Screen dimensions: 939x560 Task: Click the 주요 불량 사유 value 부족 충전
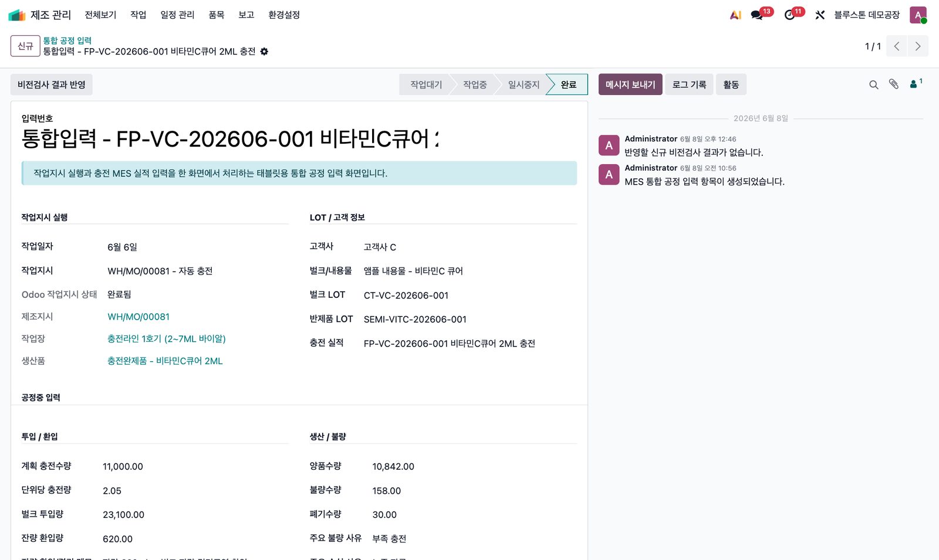pyautogui.click(x=389, y=538)
